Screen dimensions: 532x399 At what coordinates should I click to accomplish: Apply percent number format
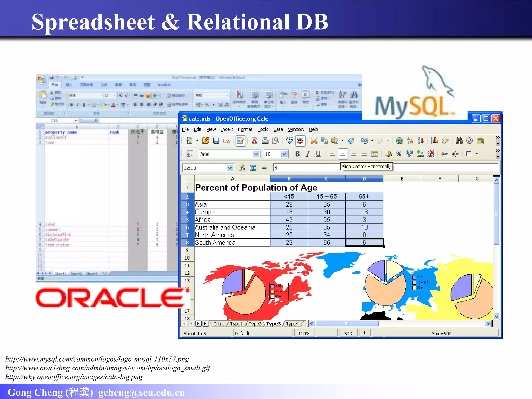pyautogui.click(x=399, y=154)
